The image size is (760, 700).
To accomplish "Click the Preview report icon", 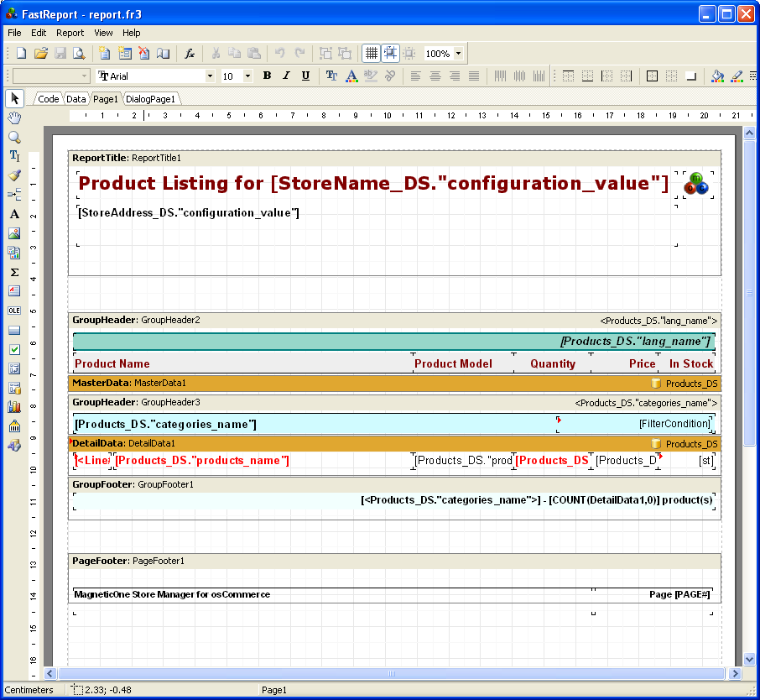I will click(79, 54).
